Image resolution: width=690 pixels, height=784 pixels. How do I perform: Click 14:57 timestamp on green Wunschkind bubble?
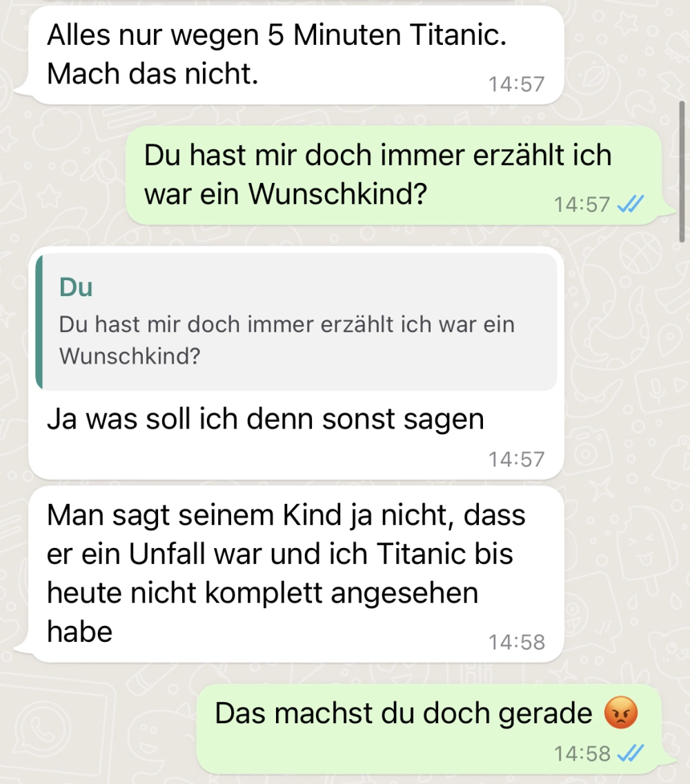(x=582, y=204)
